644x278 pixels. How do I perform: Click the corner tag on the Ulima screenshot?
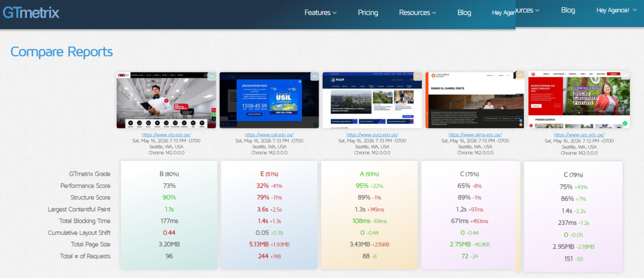click(520, 75)
